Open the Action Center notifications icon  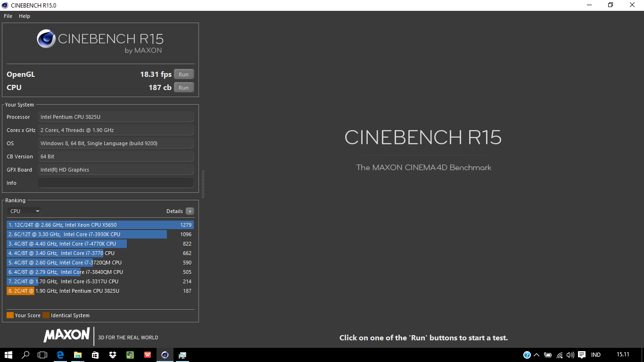pos(582,355)
